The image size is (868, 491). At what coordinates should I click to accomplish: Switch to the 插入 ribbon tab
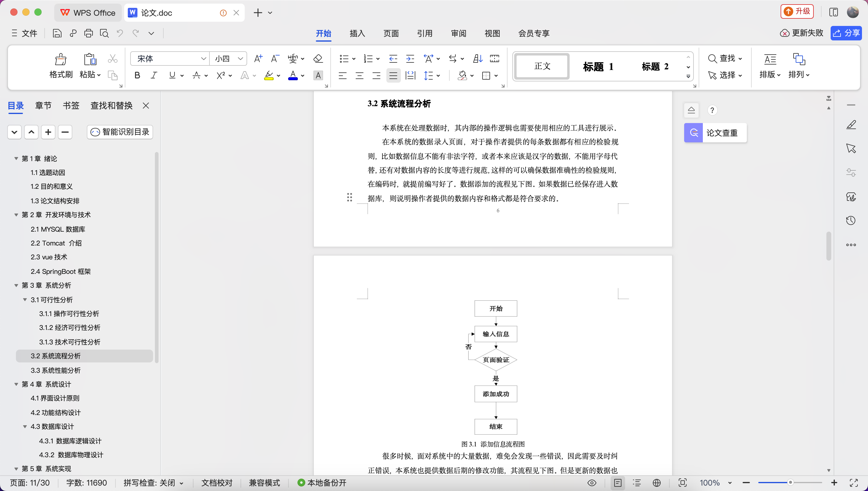tap(357, 33)
